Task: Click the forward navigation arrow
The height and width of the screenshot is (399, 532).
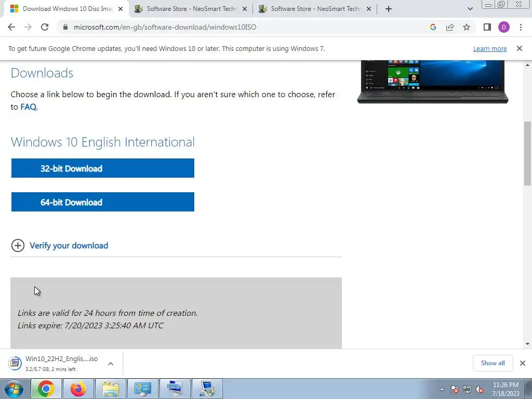Action: 28,27
